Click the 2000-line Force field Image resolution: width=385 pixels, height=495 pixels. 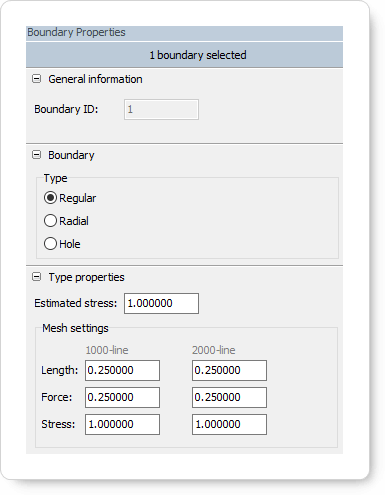tap(229, 397)
